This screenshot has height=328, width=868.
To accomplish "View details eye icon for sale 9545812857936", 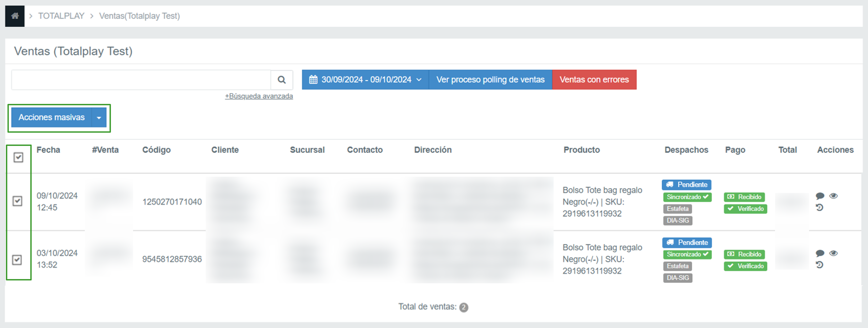I will pos(833,253).
